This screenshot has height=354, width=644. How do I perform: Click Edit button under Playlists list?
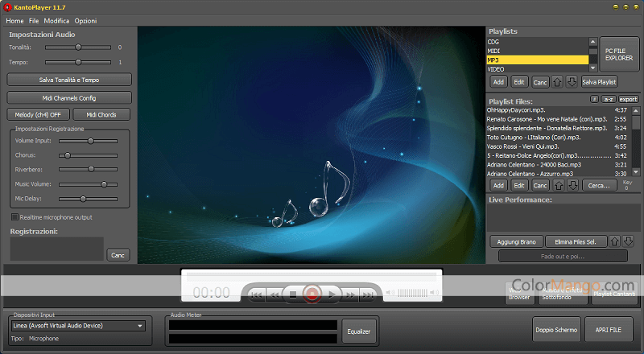(x=519, y=82)
